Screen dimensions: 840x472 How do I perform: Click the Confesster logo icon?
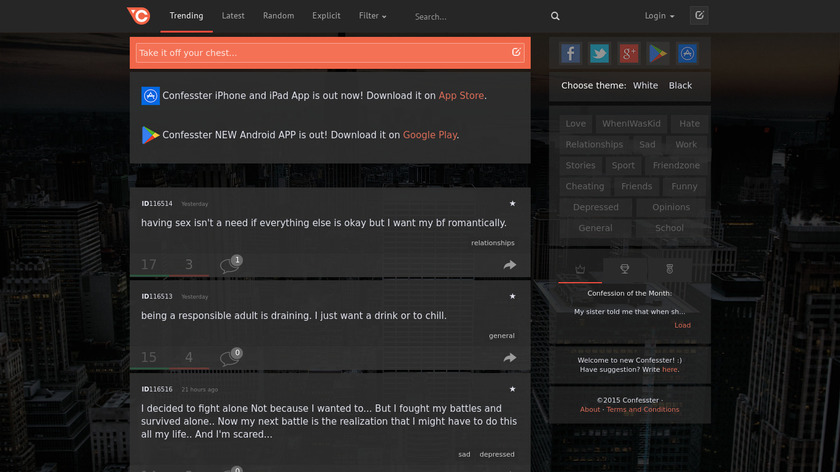tap(139, 16)
